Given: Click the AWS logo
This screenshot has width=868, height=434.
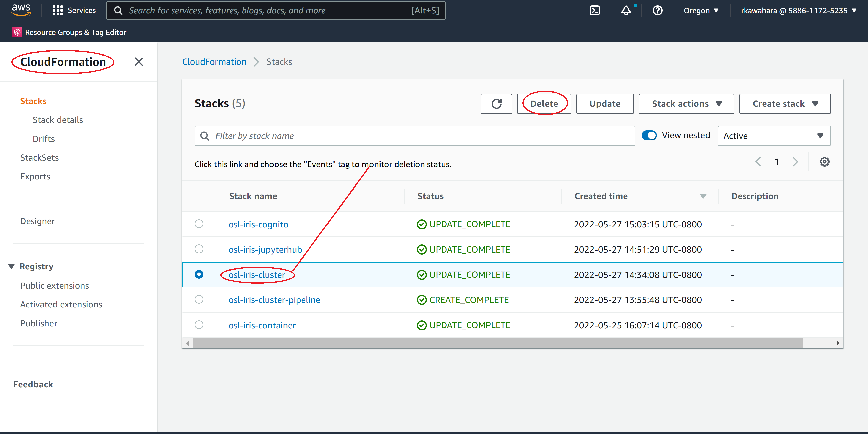Looking at the screenshot, I should (21, 10).
